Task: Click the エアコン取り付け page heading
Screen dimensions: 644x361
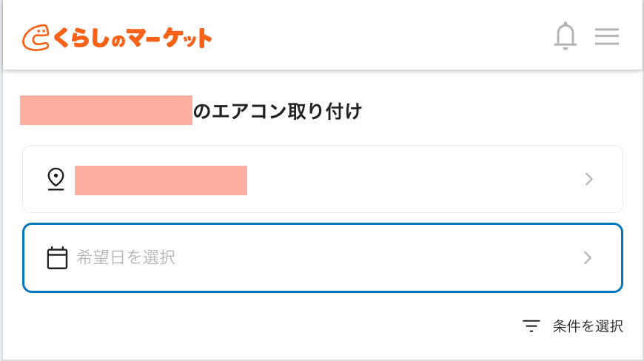Action: tap(277, 112)
